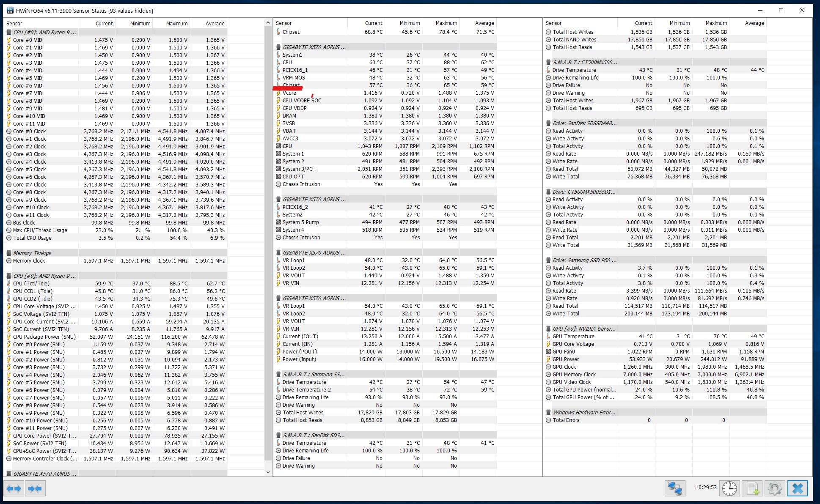This screenshot has height=504, width=820.
Task: Select the GPU Temperature sensor row
Action: tap(573, 336)
